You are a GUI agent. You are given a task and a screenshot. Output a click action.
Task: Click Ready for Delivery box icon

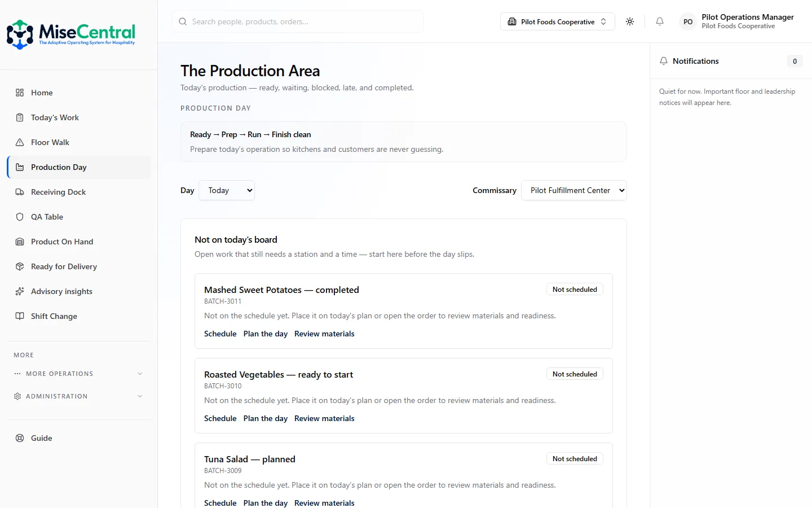(20, 266)
